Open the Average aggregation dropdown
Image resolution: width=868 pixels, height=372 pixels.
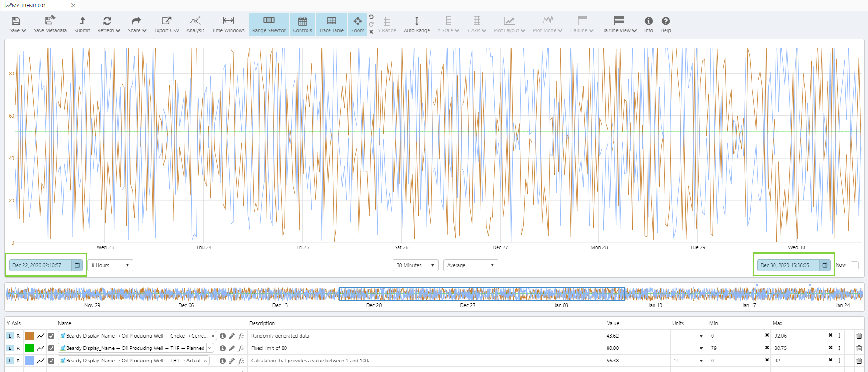(x=470, y=265)
